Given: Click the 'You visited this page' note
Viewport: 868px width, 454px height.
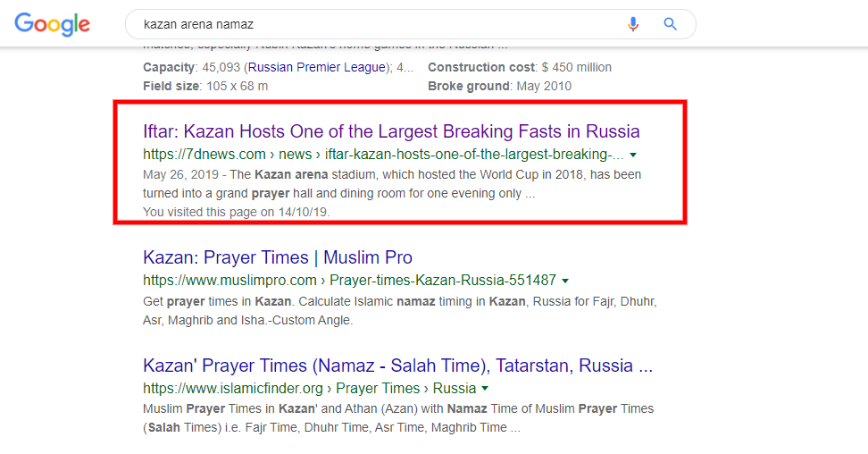Looking at the screenshot, I should (x=237, y=212).
